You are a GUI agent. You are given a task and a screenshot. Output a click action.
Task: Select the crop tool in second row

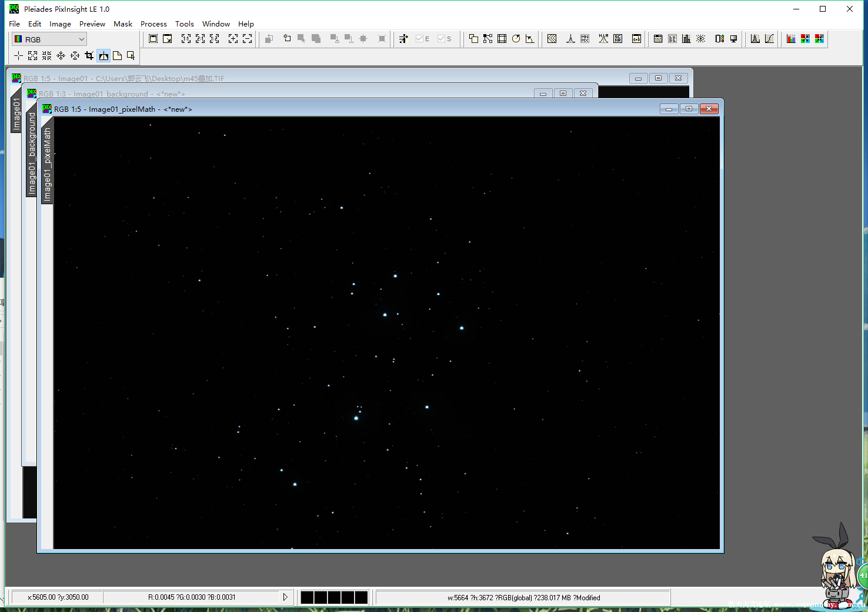[x=89, y=56]
